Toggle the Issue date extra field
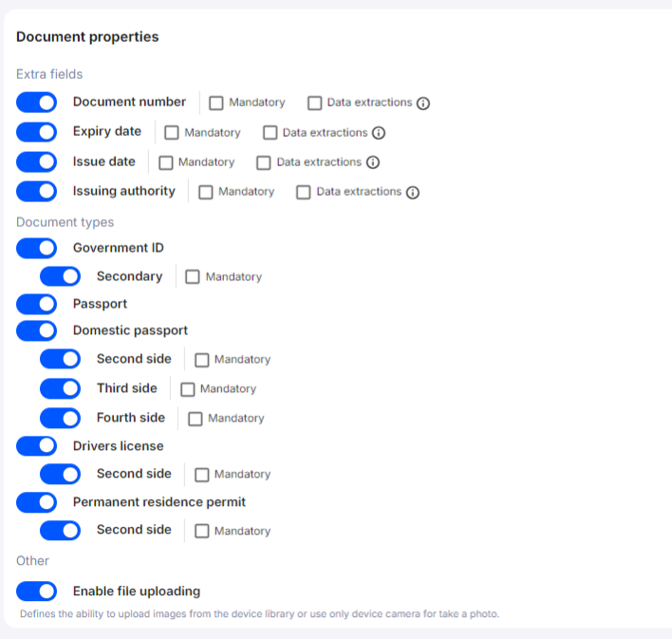Screen dimensions: 672x639 point(37,161)
